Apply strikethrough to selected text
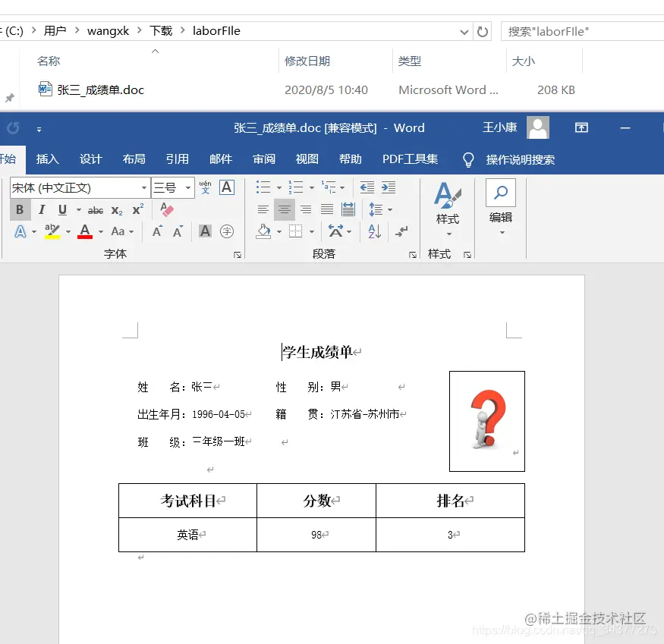This screenshot has width=664, height=644. [96, 209]
